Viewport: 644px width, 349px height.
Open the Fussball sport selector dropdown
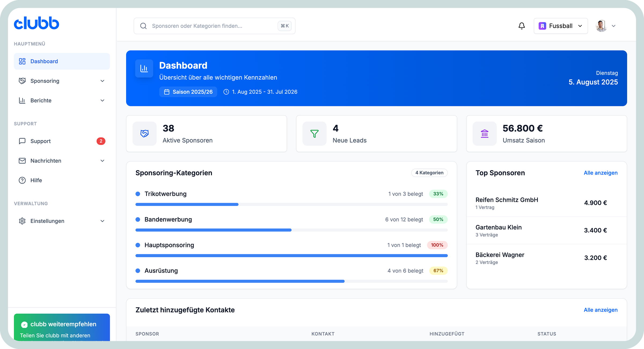[561, 26]
